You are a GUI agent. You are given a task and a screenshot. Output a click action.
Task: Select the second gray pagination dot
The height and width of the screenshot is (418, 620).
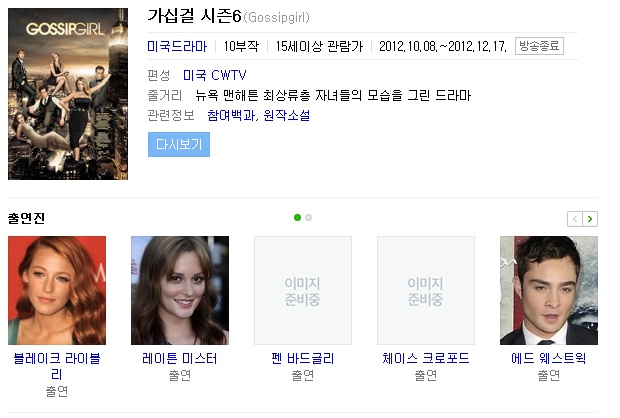308,218
